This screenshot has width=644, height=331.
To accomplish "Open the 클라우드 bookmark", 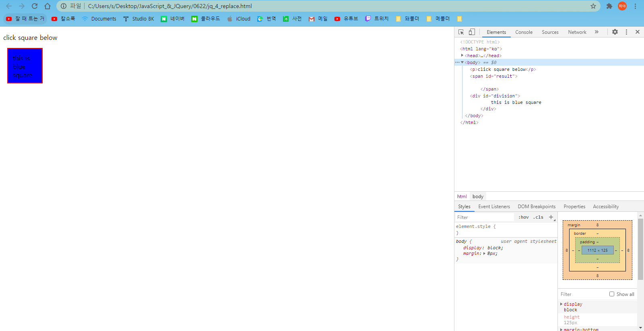I will coord(206,19).
